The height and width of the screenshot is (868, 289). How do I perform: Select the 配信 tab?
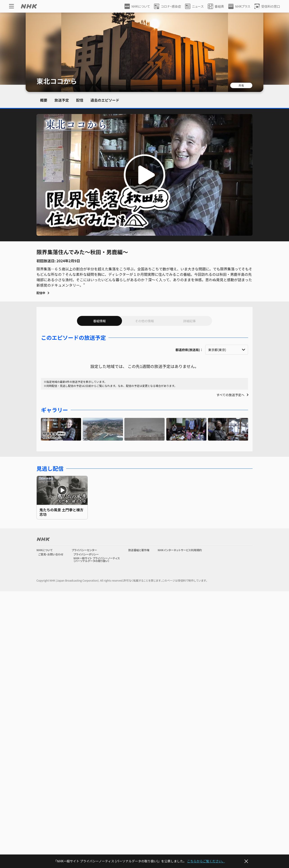click(80, 101)
